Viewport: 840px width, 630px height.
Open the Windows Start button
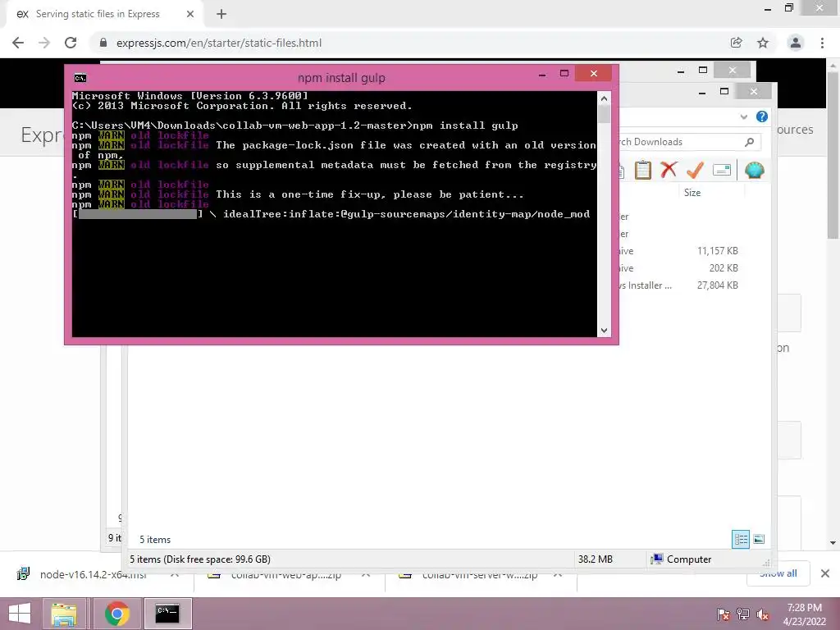click(20, 614)
